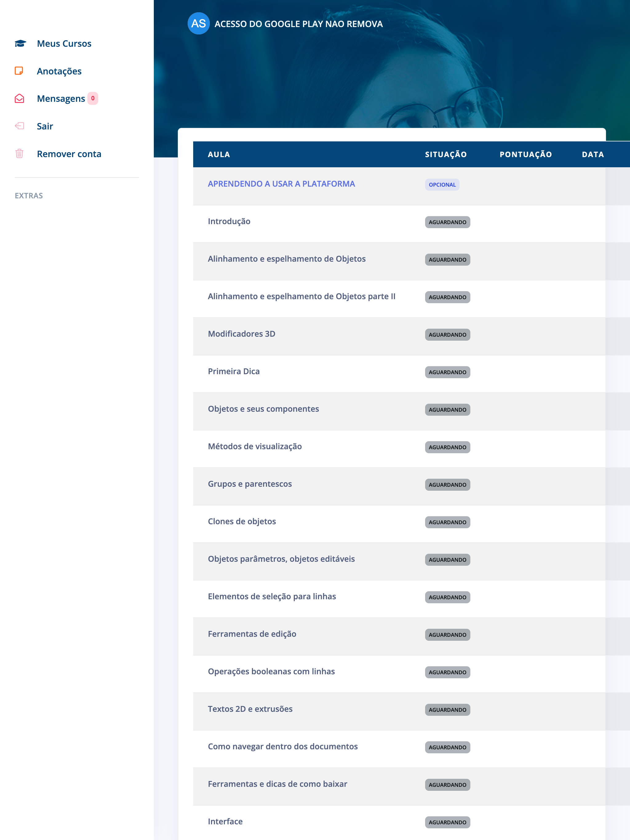Open Como navegar dentro dos documentos lesson

(283, 747)
